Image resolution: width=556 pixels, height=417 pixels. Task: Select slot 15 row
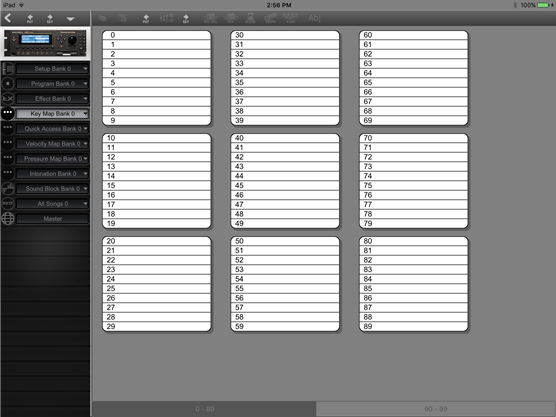(x=157, y=185)
